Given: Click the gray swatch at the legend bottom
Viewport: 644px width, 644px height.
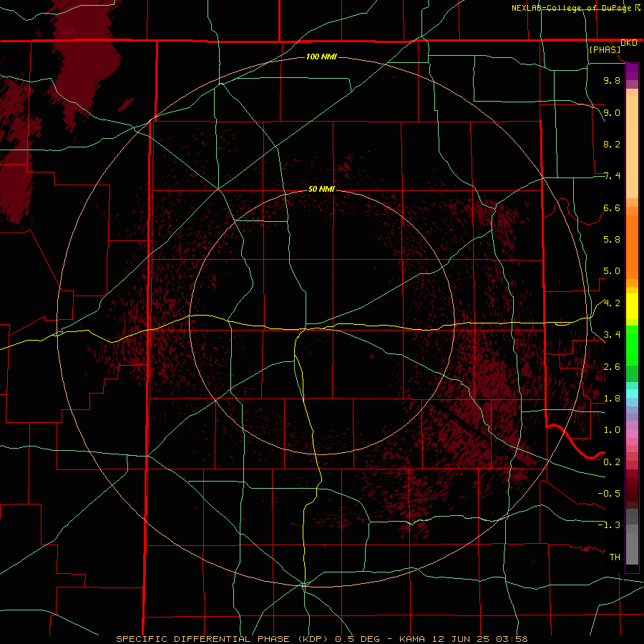Looking at the screenshot, I should point(632,548).
